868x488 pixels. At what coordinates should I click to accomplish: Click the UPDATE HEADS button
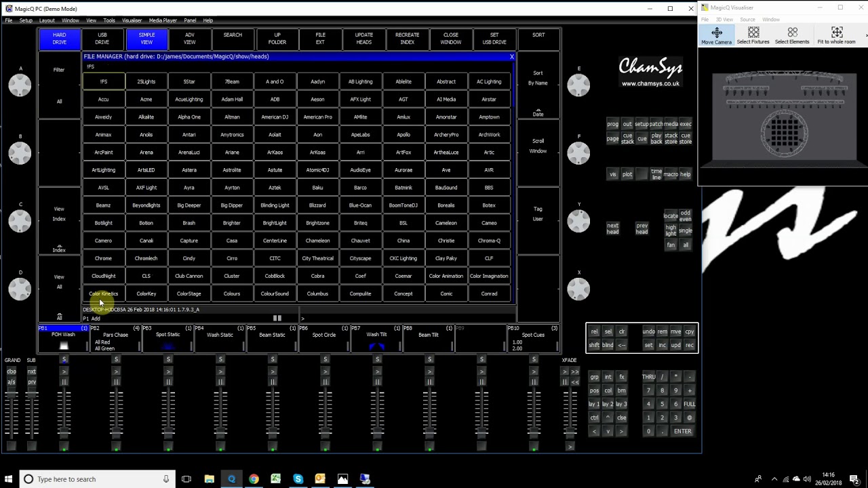coord(363,39)
